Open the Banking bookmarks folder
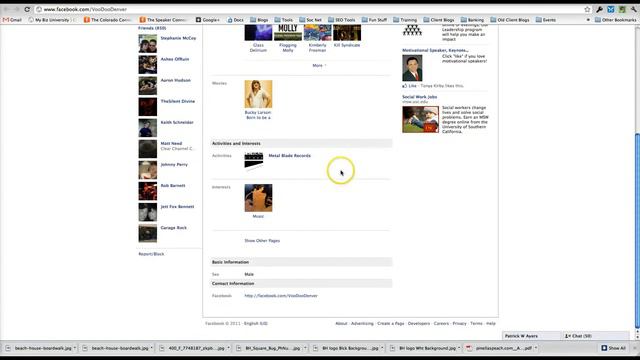Viewport: 640px width, 360px height. click(472, 20)
